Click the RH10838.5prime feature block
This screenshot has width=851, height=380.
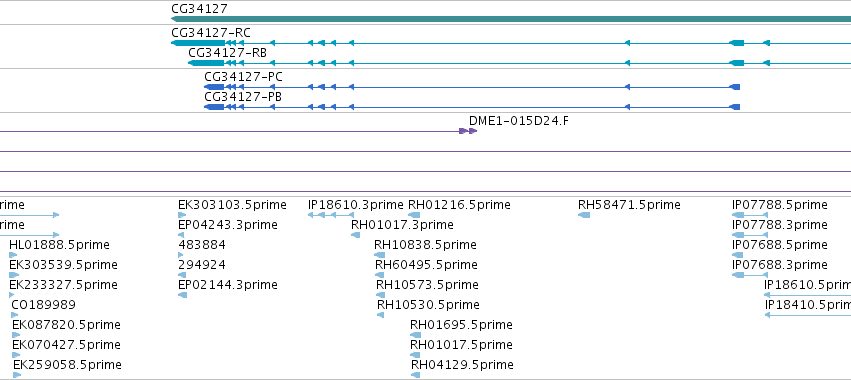(x=379, y=255)
